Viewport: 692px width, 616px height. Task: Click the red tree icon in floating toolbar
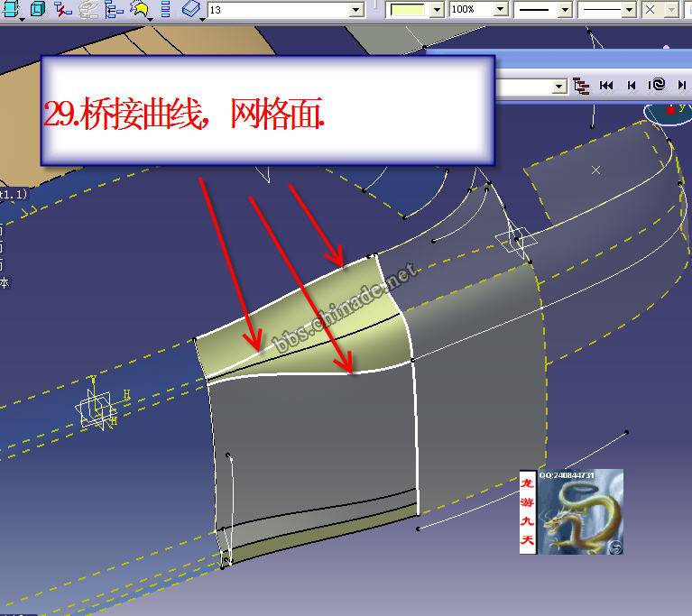click(581, 85)
